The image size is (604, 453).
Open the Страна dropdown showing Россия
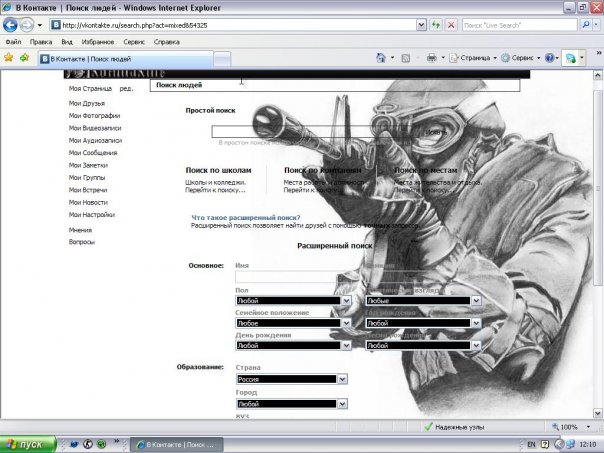point(292,379)
